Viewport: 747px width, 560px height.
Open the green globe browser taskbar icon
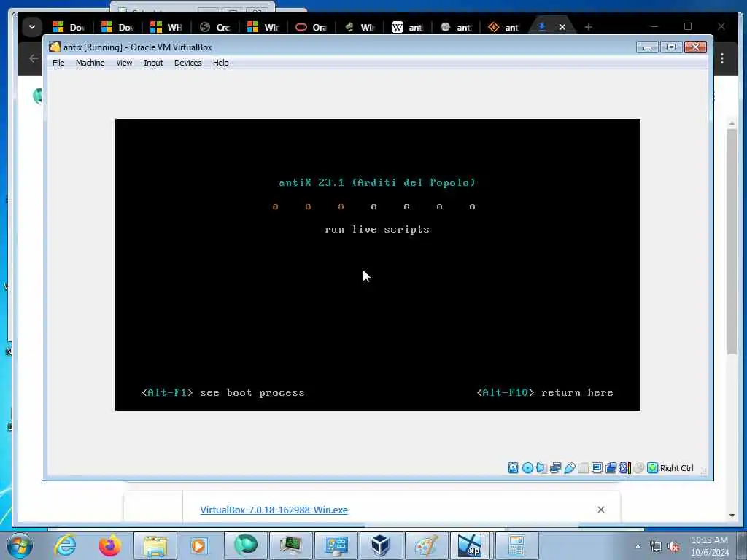point(245,545)
